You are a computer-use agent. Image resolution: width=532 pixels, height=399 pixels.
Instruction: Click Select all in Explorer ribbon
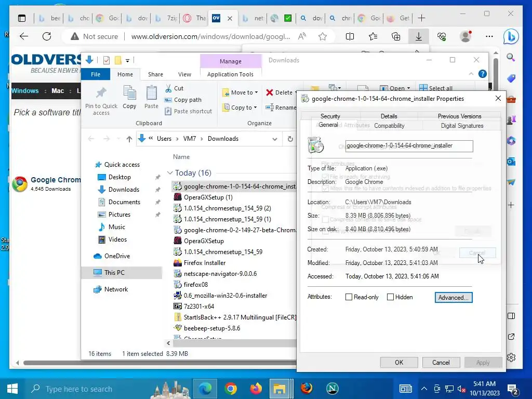436,88
